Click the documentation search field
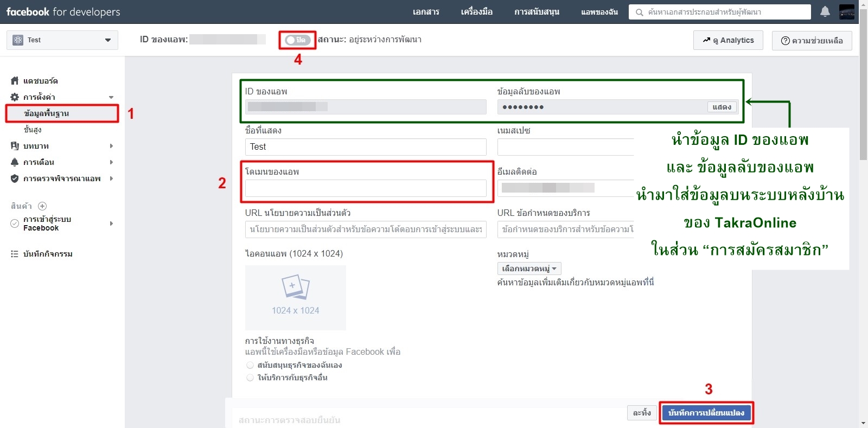 tap(720, 12)
